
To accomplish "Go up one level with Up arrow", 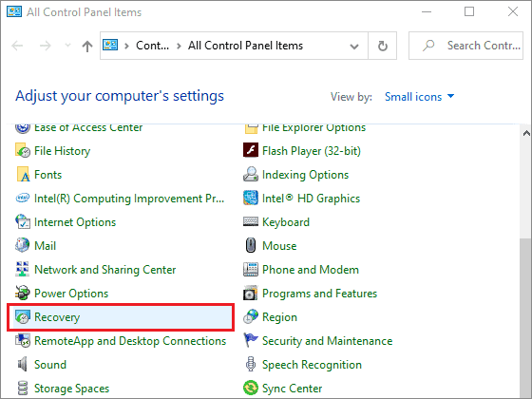I will pos(87,46).
